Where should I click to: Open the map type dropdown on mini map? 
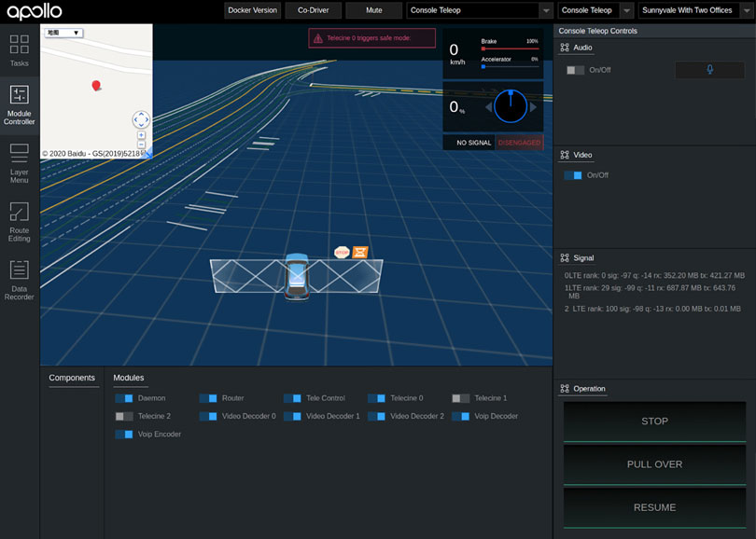63,33
